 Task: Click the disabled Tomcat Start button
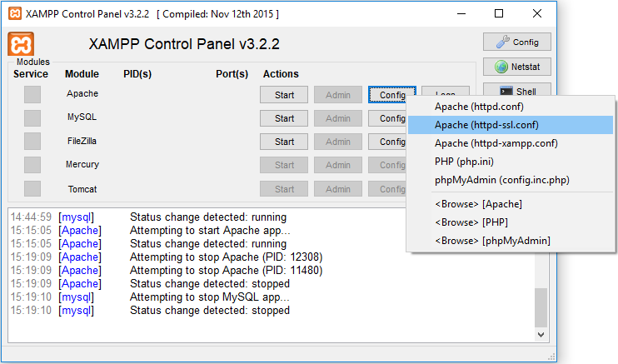284,188
